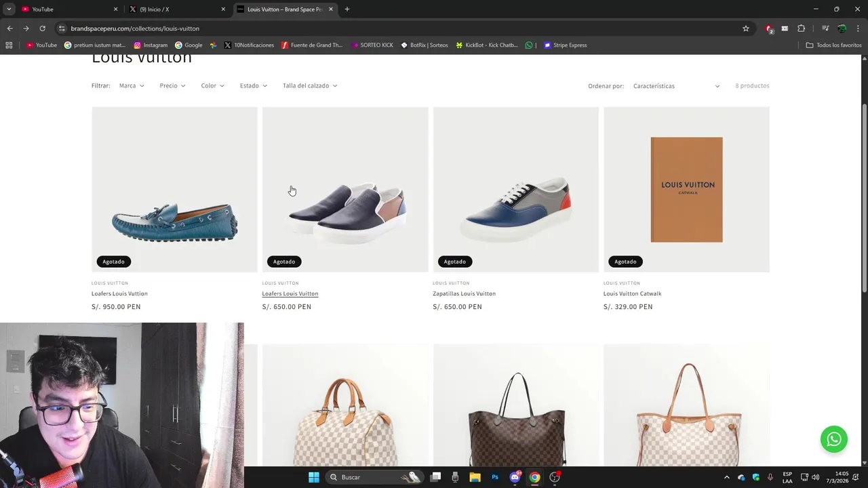The height and width of the screenshot is (488, 868).
Task: Close the Inicio / X tab
Action: click(223, 9)
